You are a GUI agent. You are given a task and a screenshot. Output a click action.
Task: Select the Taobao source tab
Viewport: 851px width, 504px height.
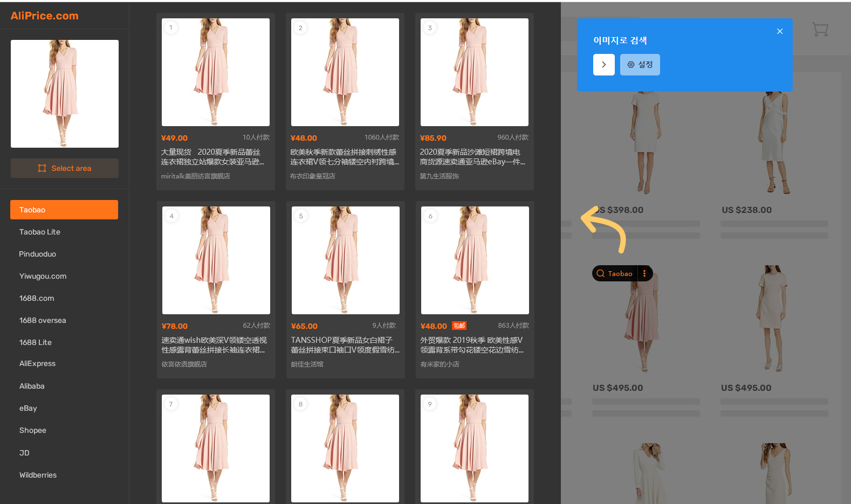[64, 210]
